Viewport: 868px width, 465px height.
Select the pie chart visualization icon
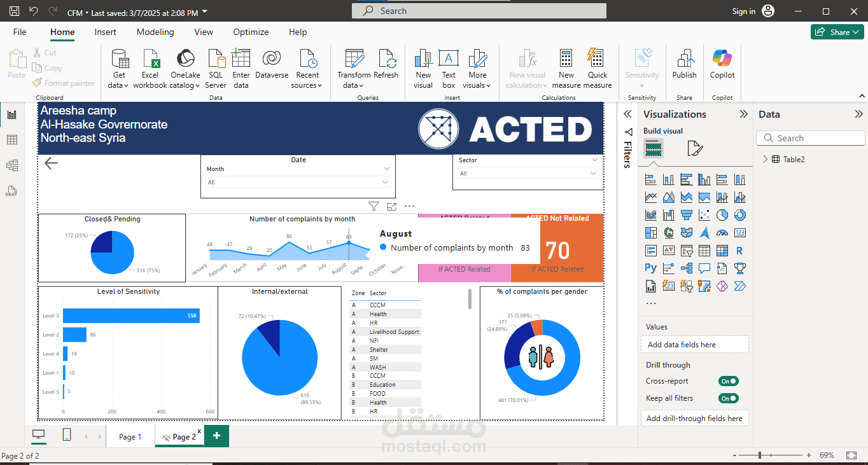click(722, 215)
